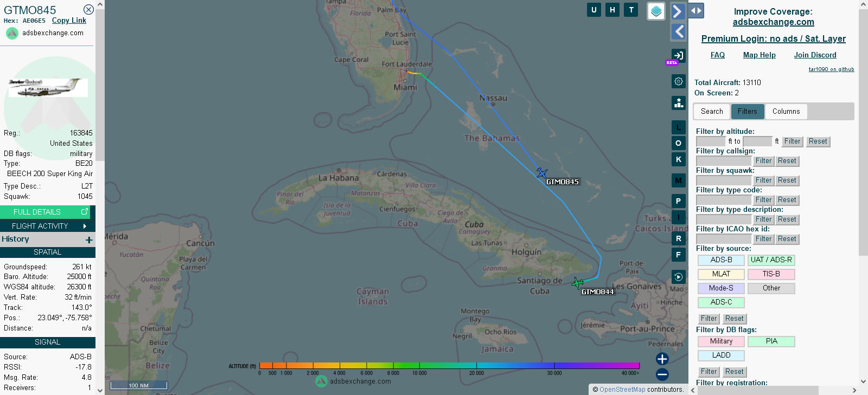Toggle the M map button
868x395 pixels.
click(679, 180)
